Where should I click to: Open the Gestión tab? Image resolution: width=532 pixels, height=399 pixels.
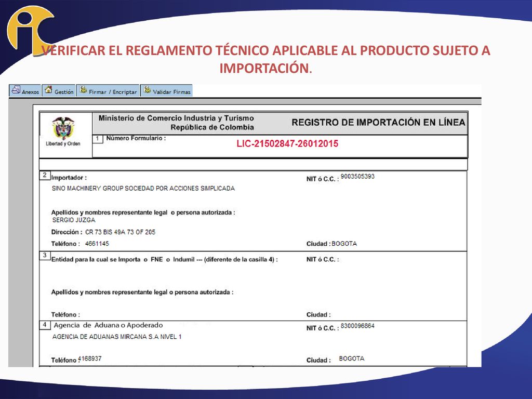59,90
